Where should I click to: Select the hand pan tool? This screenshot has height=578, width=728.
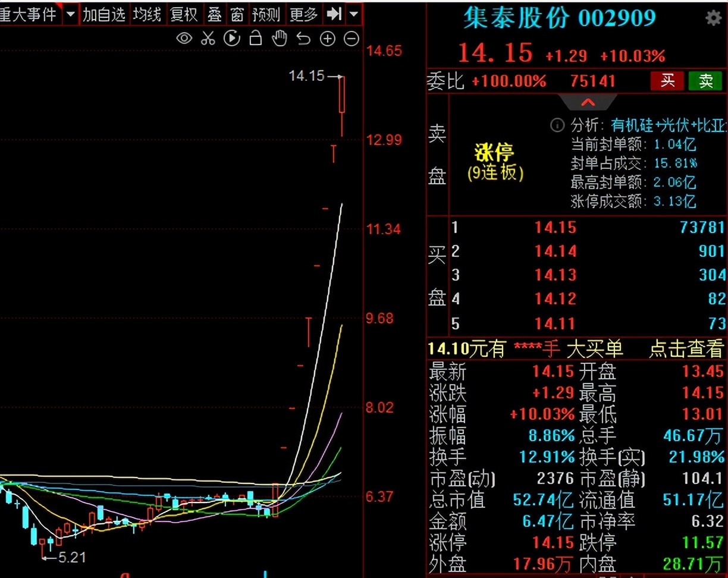click(279, 39)
